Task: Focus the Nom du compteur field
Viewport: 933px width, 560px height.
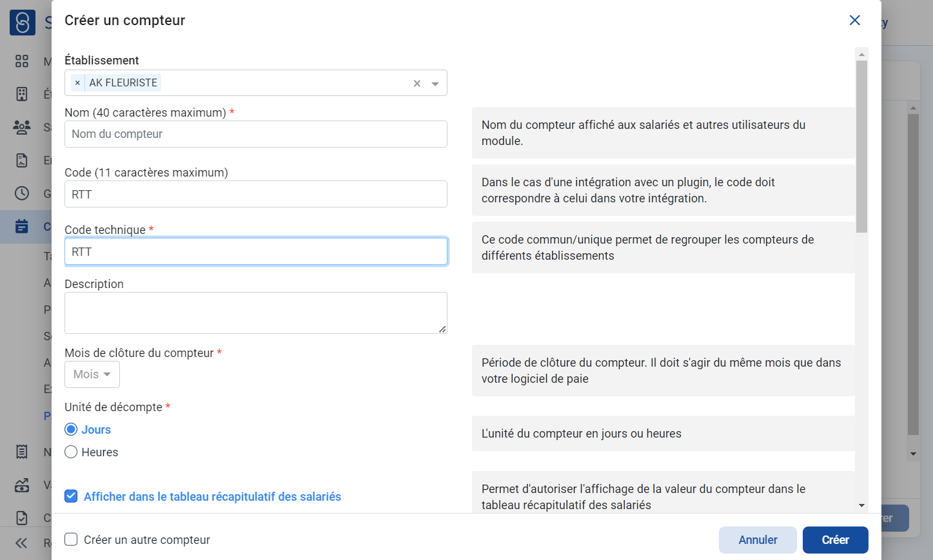Action: click(256, 134)
